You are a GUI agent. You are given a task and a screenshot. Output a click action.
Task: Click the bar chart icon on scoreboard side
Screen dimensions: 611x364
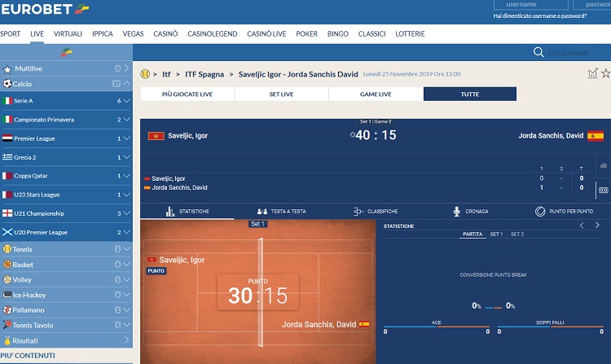pos(603,165)
